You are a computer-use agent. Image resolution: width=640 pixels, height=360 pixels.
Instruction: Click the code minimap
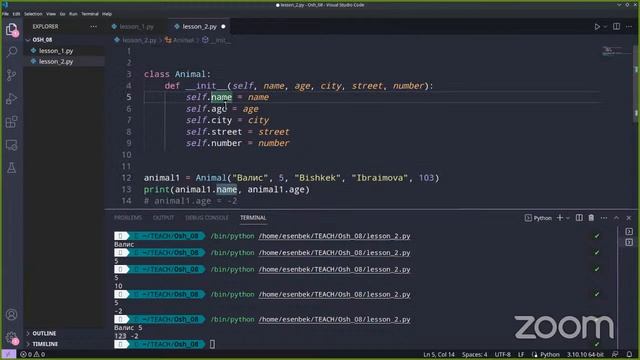tap(616, 51)
